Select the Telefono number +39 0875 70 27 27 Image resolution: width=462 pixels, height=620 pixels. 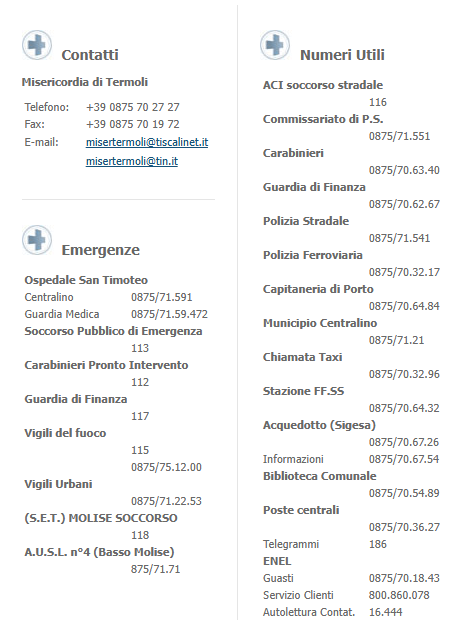(133, 107)
